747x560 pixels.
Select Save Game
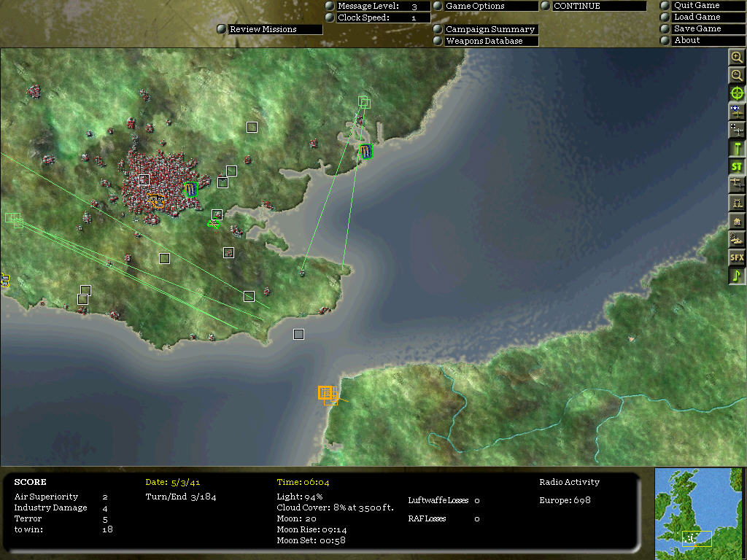[708, 28]
